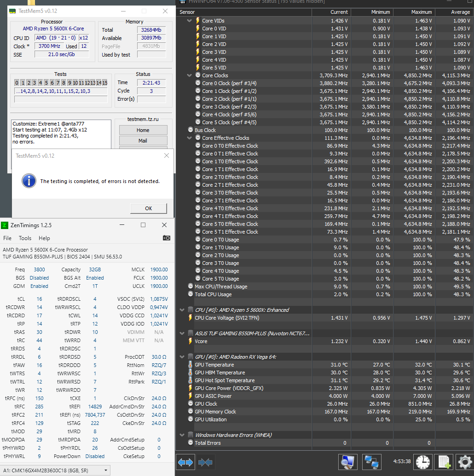Image resolution: width=474 pixels, height=476 pixels.
Task: Take ZenTimings screenshot with camera icon
Action: tap(166, 238)
